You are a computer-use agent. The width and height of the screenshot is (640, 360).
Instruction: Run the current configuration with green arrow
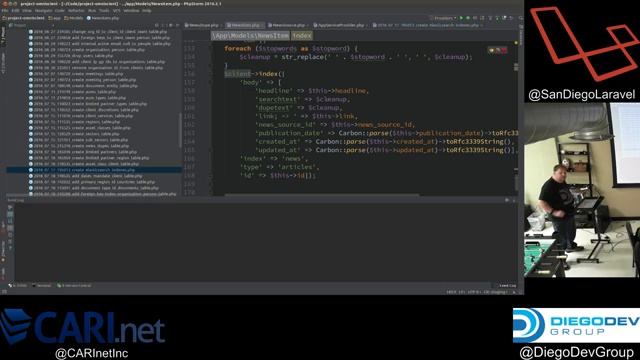[x=462, y=18]
